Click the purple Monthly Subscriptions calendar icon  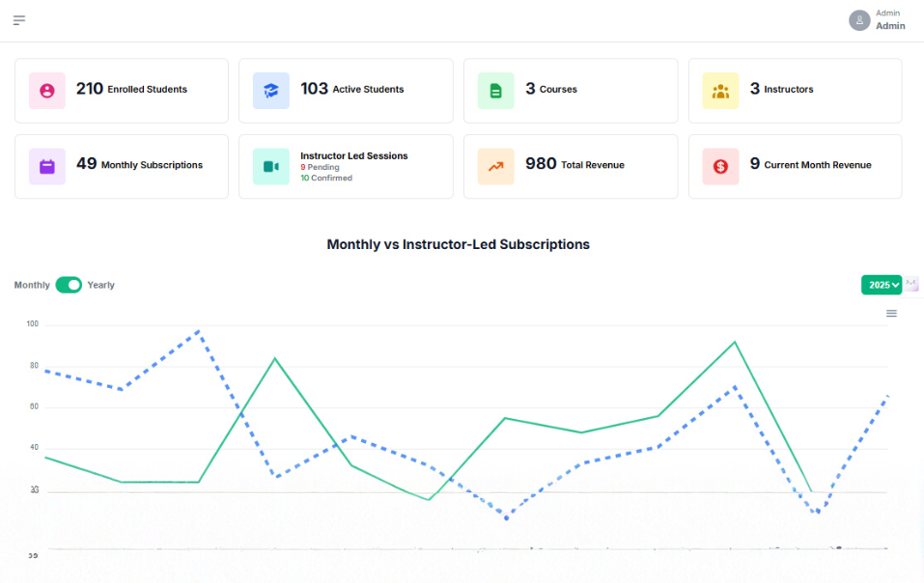click(47, 166)
